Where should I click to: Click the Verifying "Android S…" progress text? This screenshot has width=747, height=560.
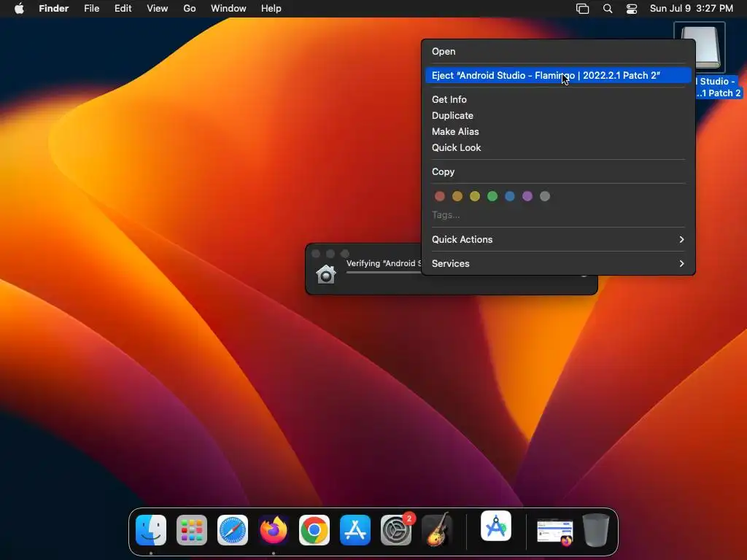[384, 263]
